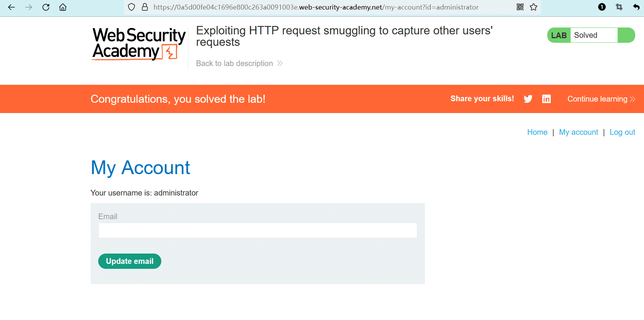Open the Web Security Academy logo
The width and height of the screenshot is (644, 320).
(139, 44)
